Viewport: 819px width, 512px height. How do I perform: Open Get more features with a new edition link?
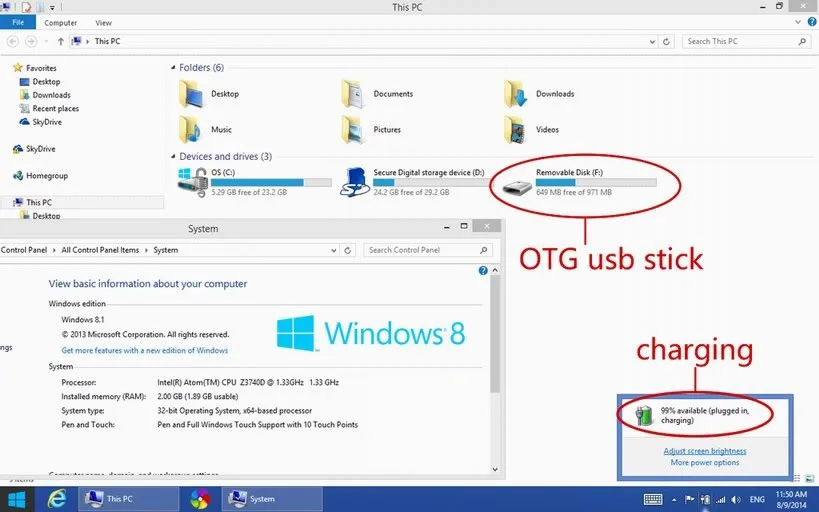[145, 351]
